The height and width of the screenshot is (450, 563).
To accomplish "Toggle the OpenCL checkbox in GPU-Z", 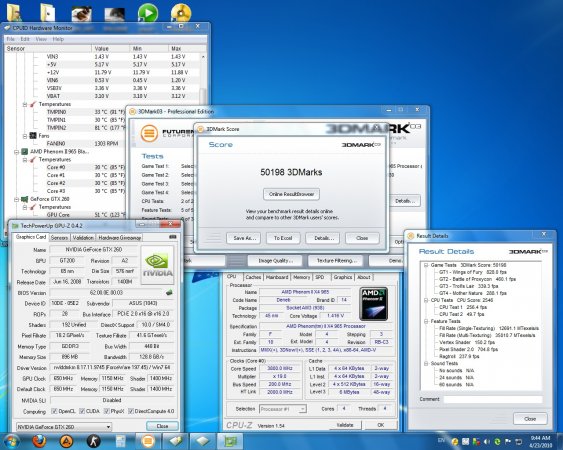I will (x=54, y=411).
